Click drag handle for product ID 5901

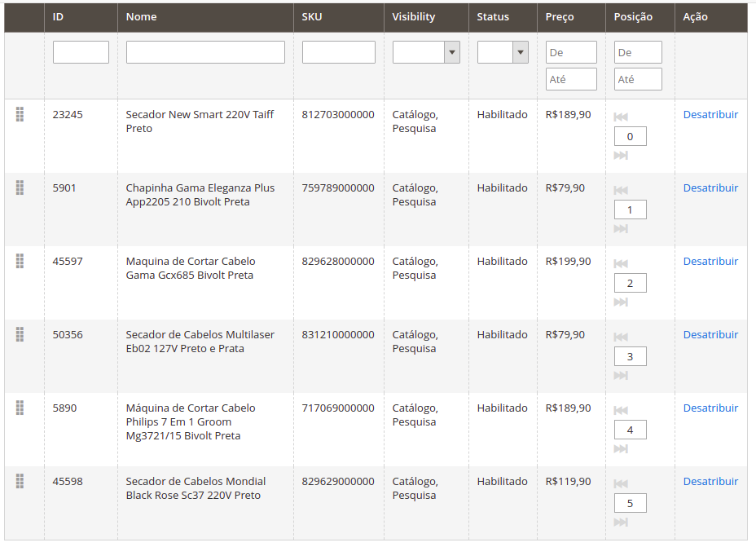(x=20, y=188)
